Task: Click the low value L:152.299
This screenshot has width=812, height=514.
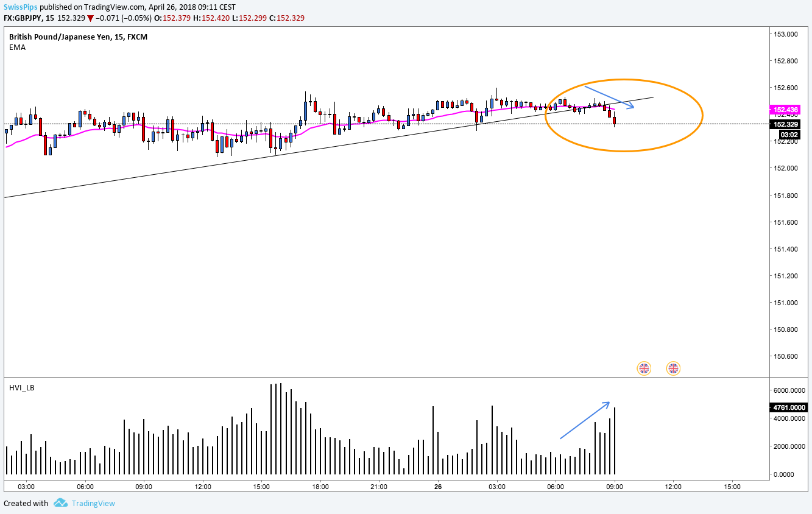Action: [249, 18]
